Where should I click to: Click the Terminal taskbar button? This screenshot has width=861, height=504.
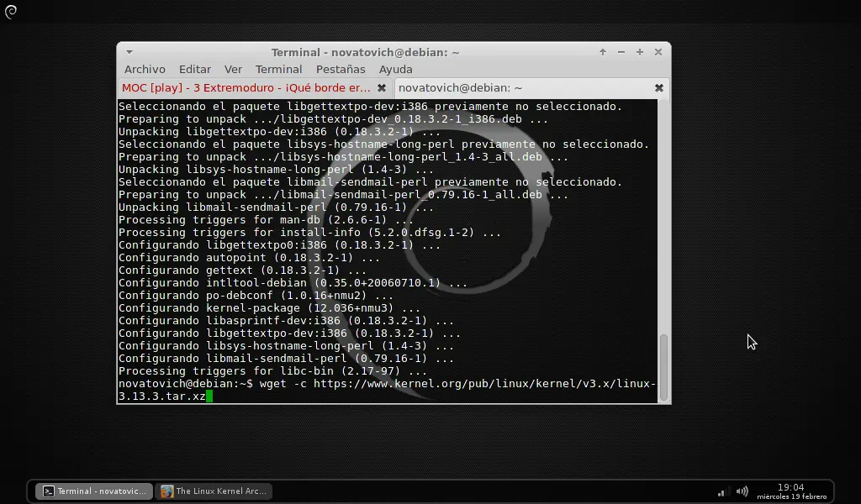pos(94,491)
